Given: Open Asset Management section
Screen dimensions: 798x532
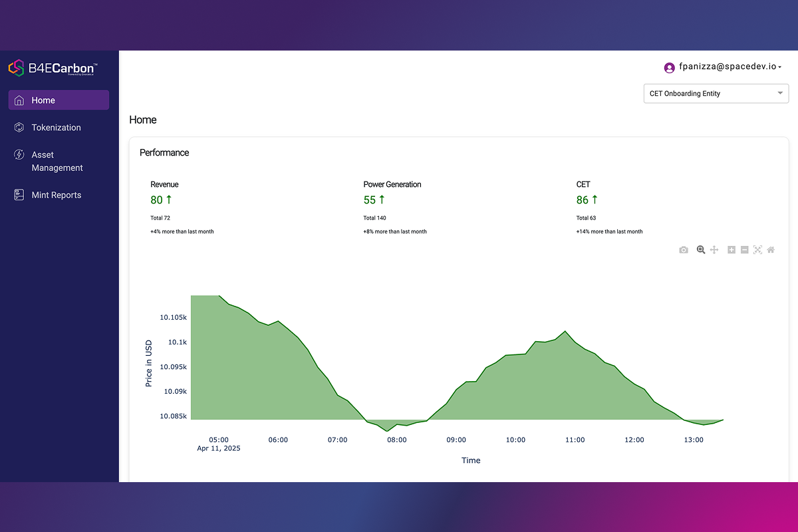Looking at the screenshot, I should pos(57,162).
